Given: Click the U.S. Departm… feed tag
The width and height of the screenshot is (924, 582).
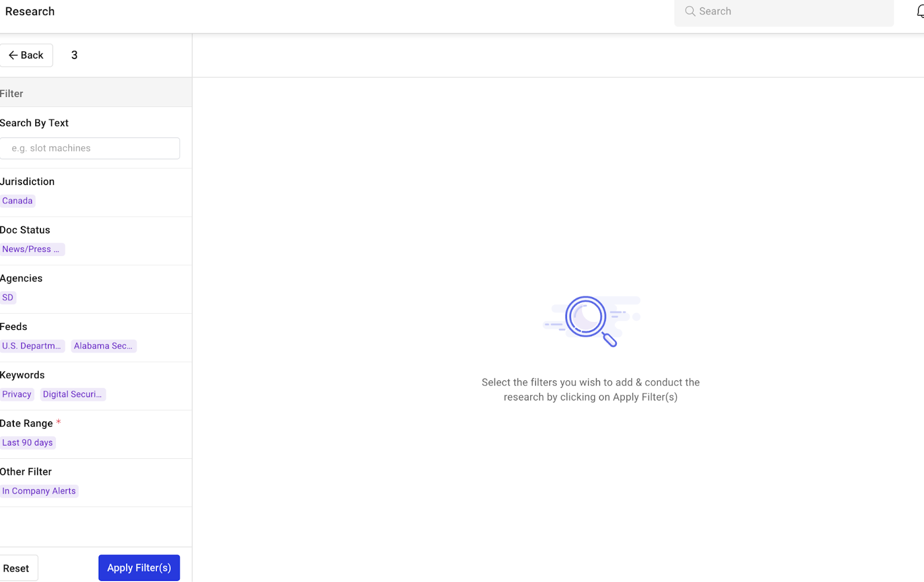Looking at the screenshot, I should [32, 346].
